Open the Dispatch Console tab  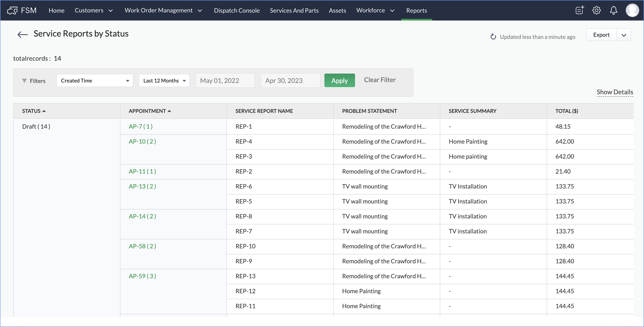pos(237,10)
